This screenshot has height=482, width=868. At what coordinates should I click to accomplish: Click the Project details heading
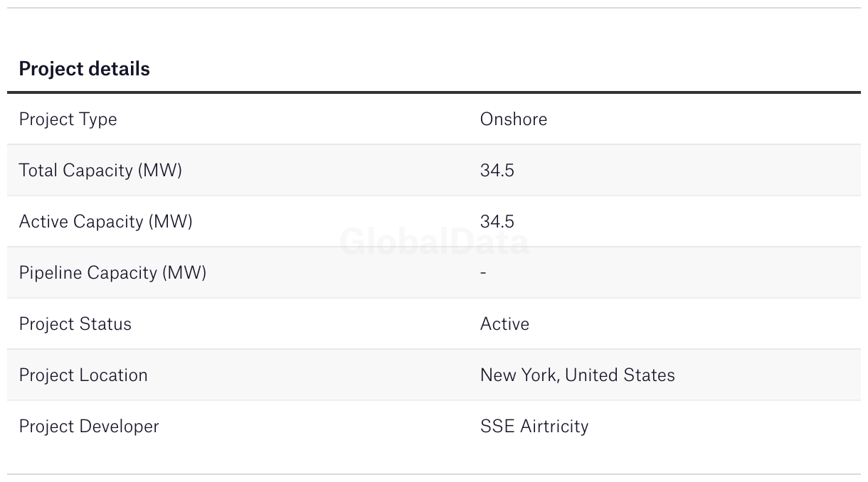[84, 69]
